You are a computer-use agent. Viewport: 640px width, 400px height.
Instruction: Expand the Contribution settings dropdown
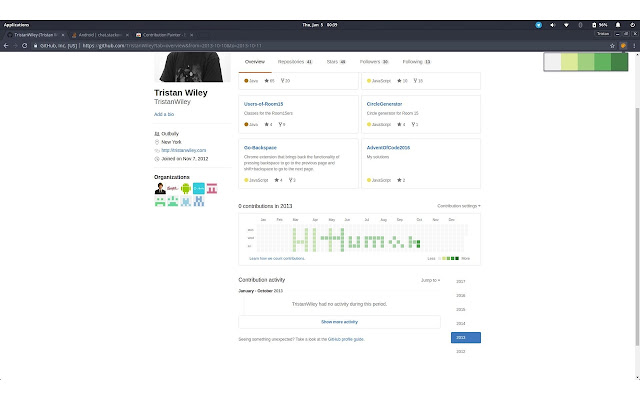pos(459,206)
